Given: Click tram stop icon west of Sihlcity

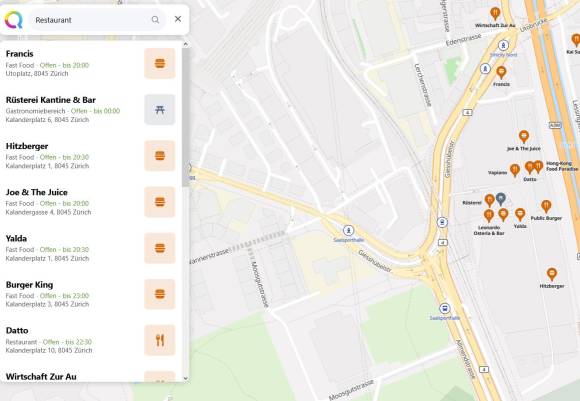Looking at the screenshot, I should coord(485,68).
